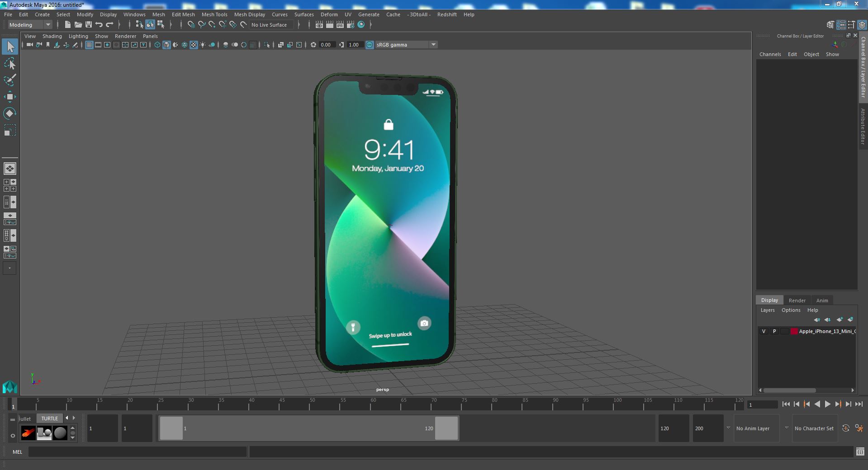Image resolution: width=868 pixels, height=470 pixels.
Task: Open a scene with folder icon
Action: click(78, 25)
